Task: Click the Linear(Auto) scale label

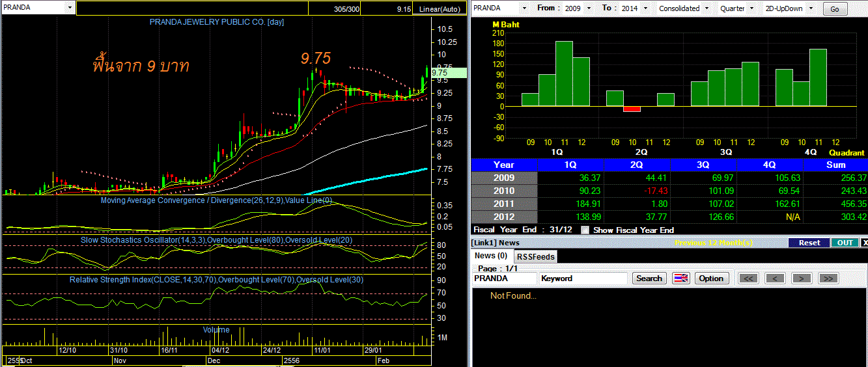Action: [x=440, y=9]
